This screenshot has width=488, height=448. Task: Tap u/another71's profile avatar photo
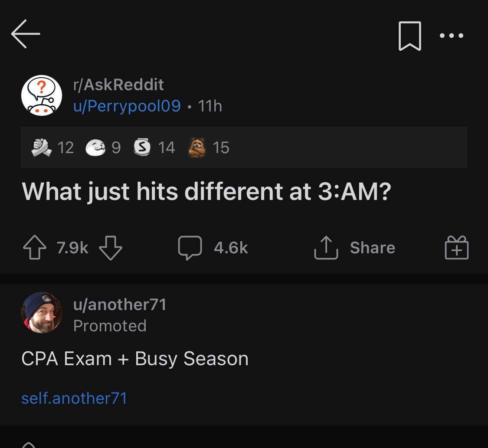pyautogui.click(x=42, y=312)
